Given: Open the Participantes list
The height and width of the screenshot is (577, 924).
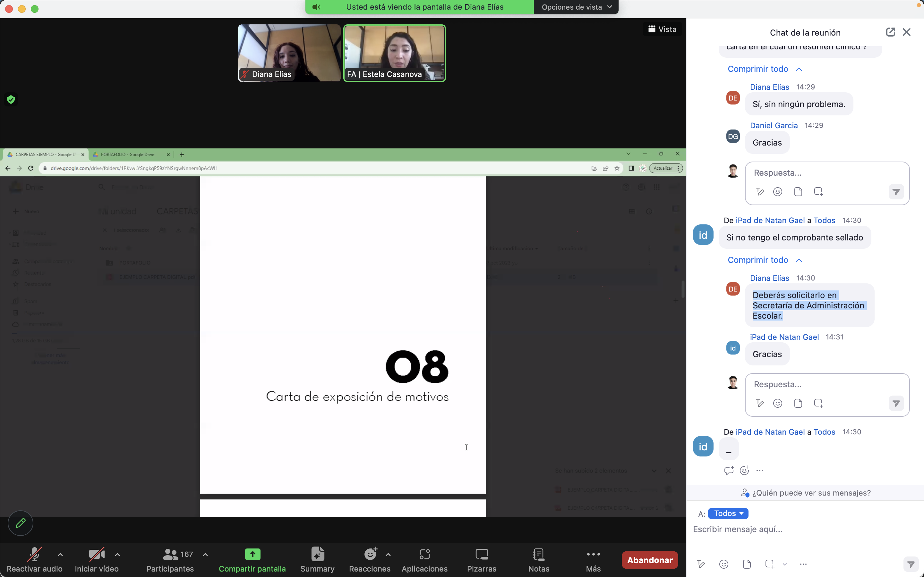Looking at the screenshot, I should [170, 559].
